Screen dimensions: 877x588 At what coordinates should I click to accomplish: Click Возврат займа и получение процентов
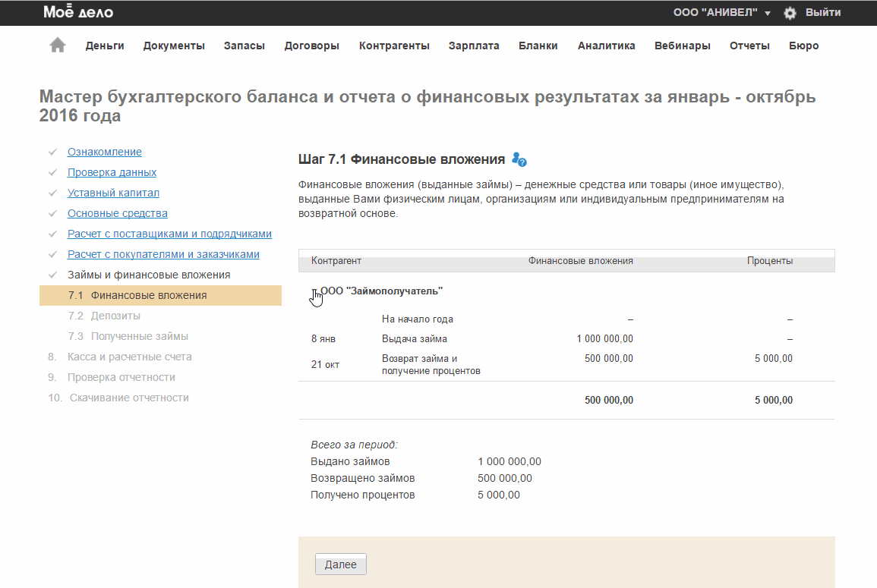point(431,364)
